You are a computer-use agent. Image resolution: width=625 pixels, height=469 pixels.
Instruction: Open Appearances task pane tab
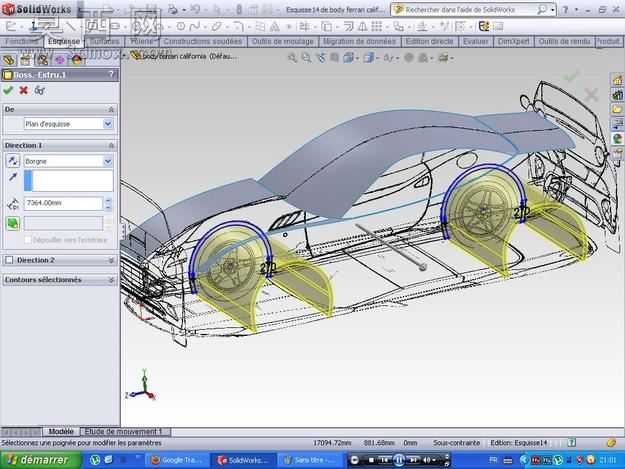point(617,138)
